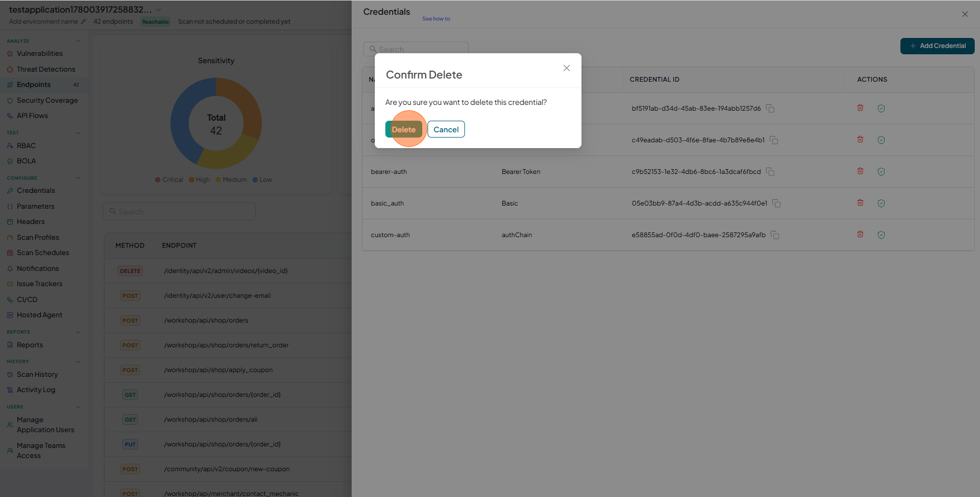Viewport: 980px width, 497px height.
Task: Click shield icon for credential bf5191ab
Action: point(881,108)
